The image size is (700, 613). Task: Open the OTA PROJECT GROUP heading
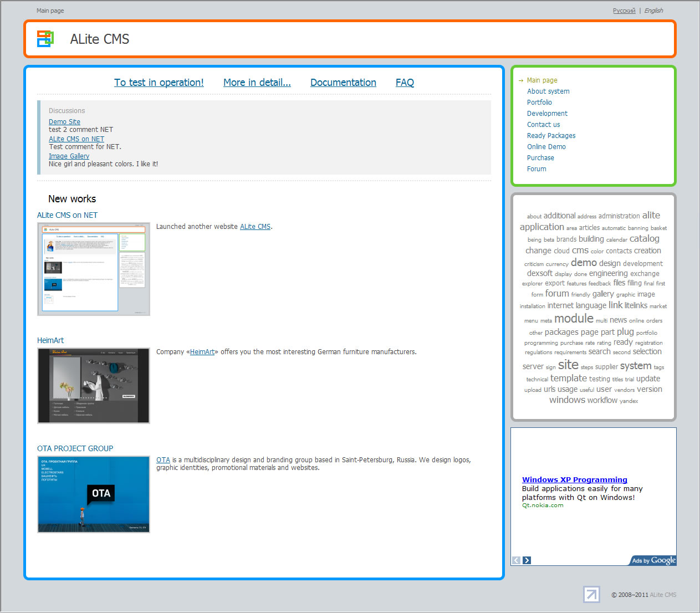tap(75, 448)
